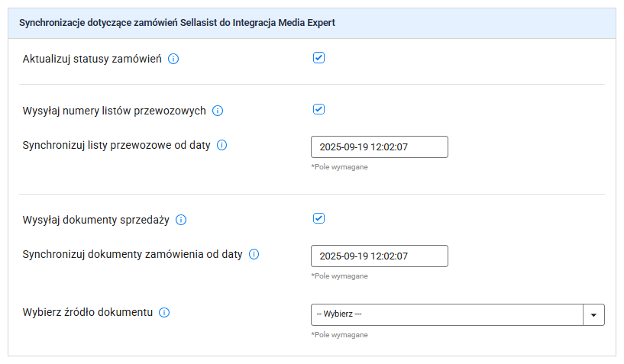Screen dimensions: 624x364
Task: Click the 'Wysyłaj dokumenty sprzedaży' label text
Action: click(x=96, y=220)
